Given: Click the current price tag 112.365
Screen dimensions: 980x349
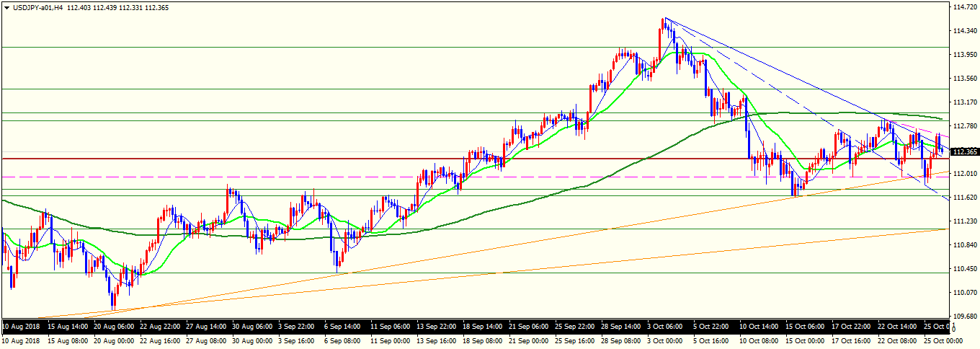Looking at the screenshot, I should click(964, 151).
